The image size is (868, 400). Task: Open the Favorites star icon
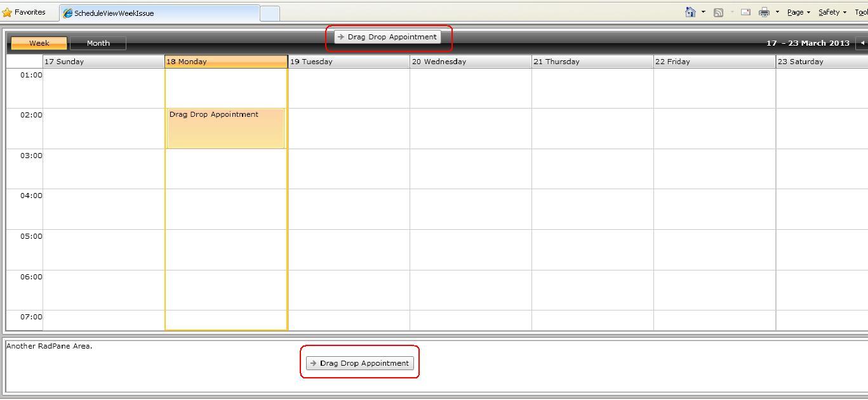point(7,12)
